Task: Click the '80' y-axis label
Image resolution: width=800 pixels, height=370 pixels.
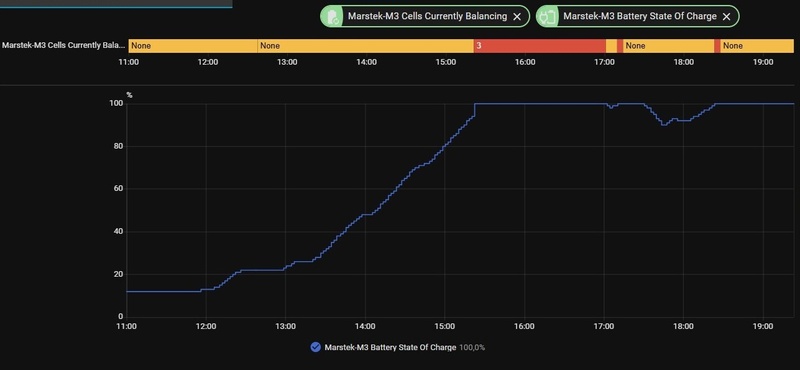Action: pos(118,146)
